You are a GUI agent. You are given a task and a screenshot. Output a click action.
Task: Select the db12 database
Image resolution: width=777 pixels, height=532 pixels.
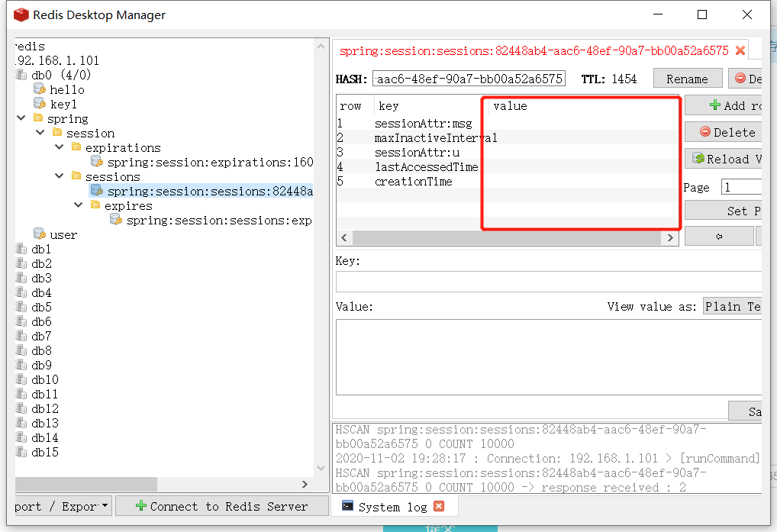(44, 408)
